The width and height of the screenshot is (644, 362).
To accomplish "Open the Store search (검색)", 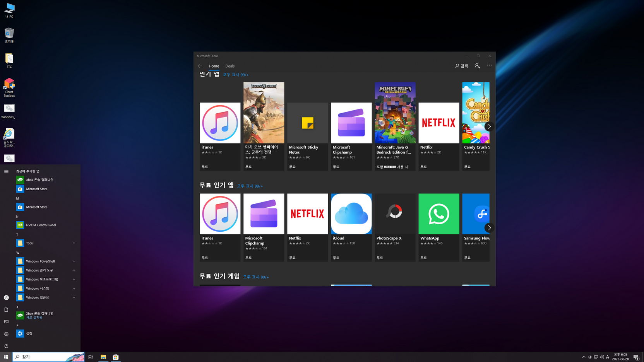I will 461,66.
